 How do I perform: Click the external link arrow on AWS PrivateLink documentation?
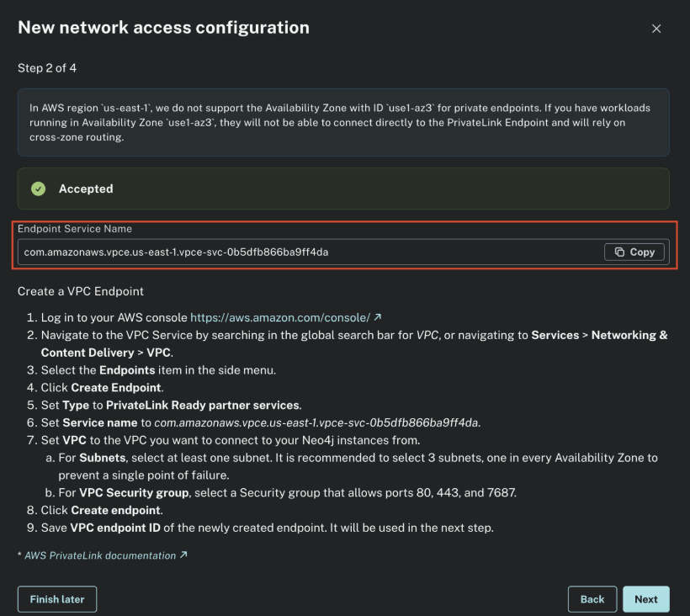[184, 555]
